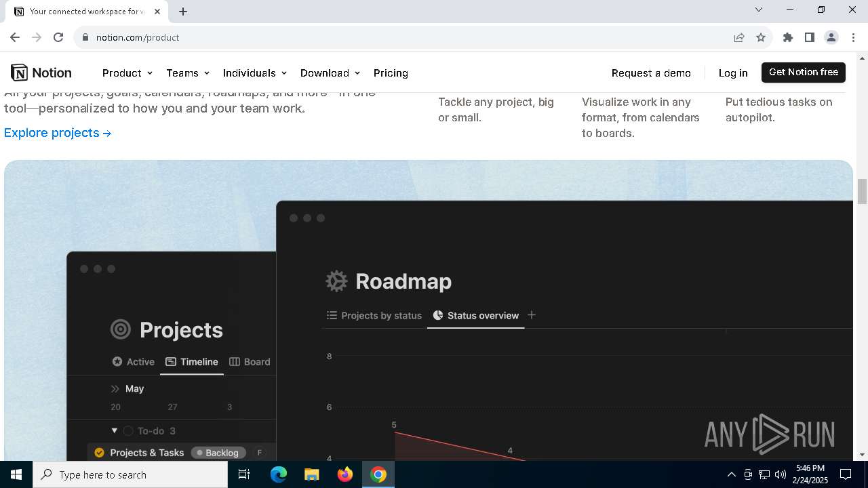
Task: Click the Request a demo link
Action: [x=651, y=73]
